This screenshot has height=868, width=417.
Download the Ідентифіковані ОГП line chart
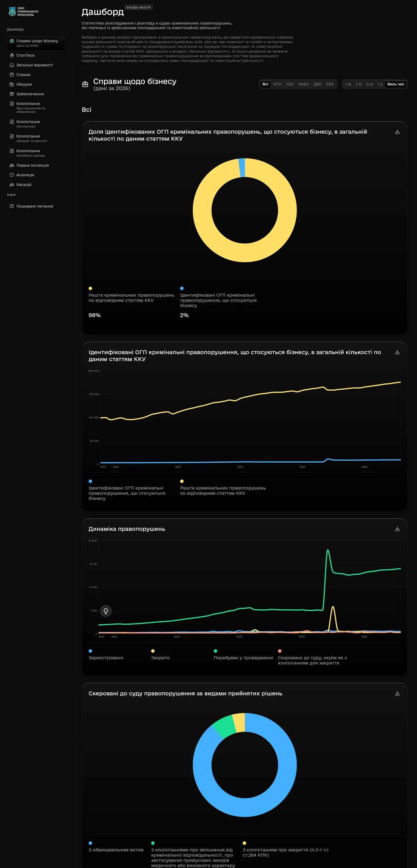[397, 352]
